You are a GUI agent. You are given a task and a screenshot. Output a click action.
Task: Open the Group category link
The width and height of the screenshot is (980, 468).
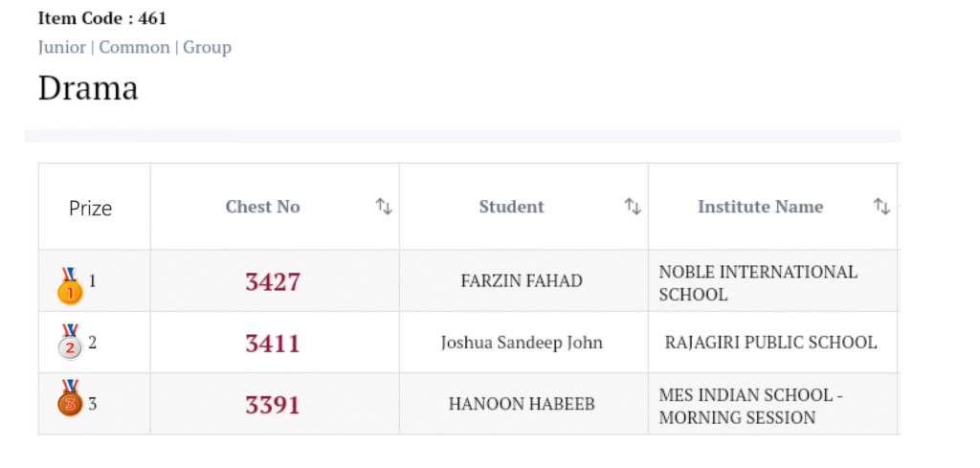[207, 47]
